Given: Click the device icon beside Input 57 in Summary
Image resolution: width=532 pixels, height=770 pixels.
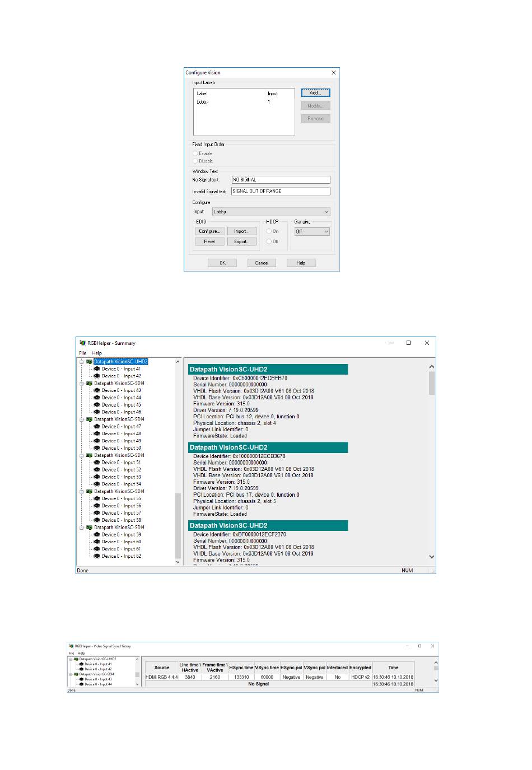Looking at the screenshot, I should pos(97,513).
